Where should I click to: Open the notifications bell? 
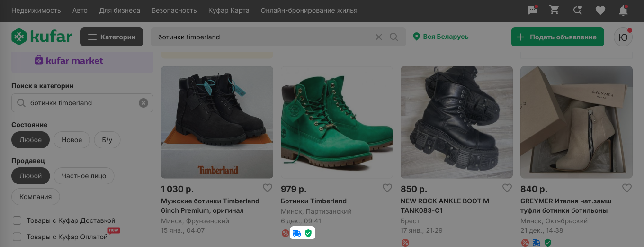click(623, 10)
